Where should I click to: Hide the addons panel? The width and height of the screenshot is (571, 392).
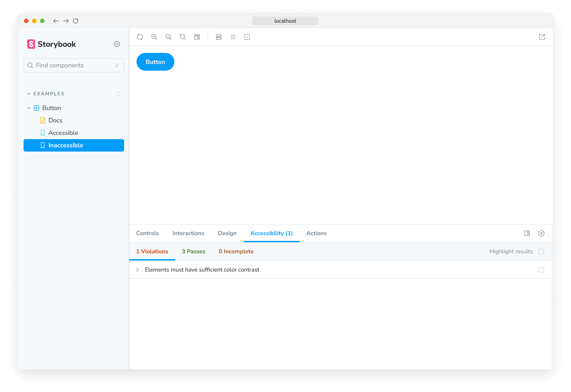[541, 233]
